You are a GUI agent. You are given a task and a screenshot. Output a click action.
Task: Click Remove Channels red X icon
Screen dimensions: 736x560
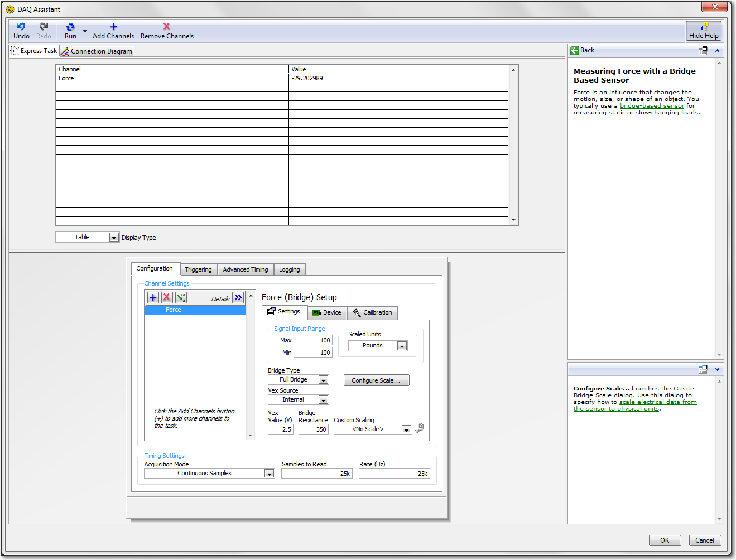click(166, 27)
